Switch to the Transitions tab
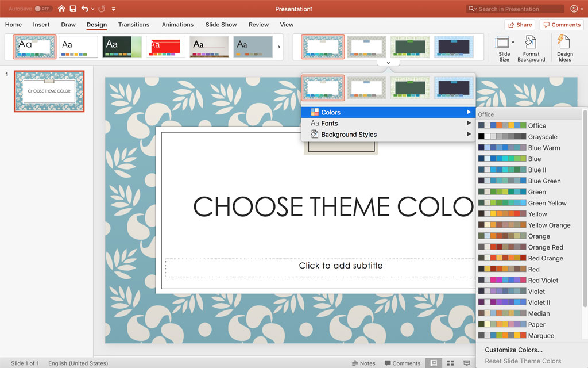 (x=133, y=25)
